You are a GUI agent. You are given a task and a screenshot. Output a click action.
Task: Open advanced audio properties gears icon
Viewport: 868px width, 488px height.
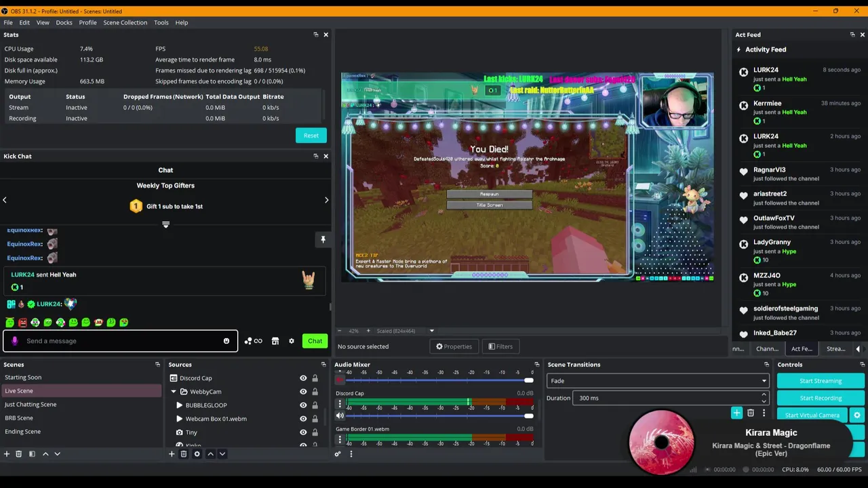click(338, 453)
